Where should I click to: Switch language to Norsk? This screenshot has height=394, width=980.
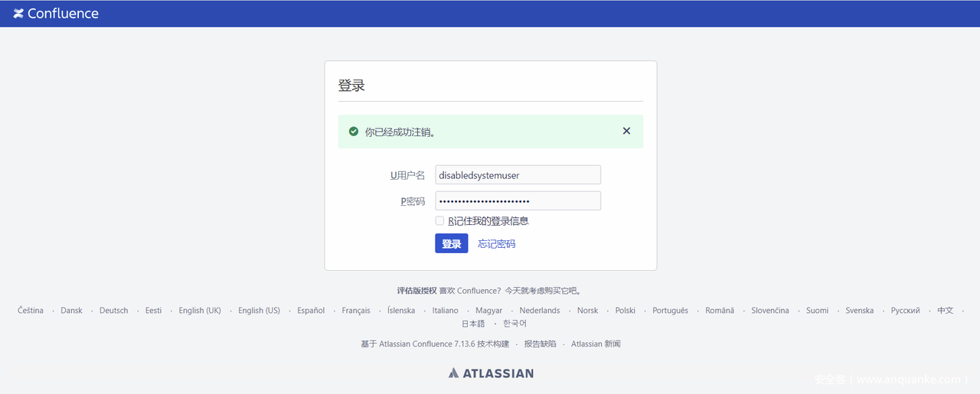(x=587, y=311)
